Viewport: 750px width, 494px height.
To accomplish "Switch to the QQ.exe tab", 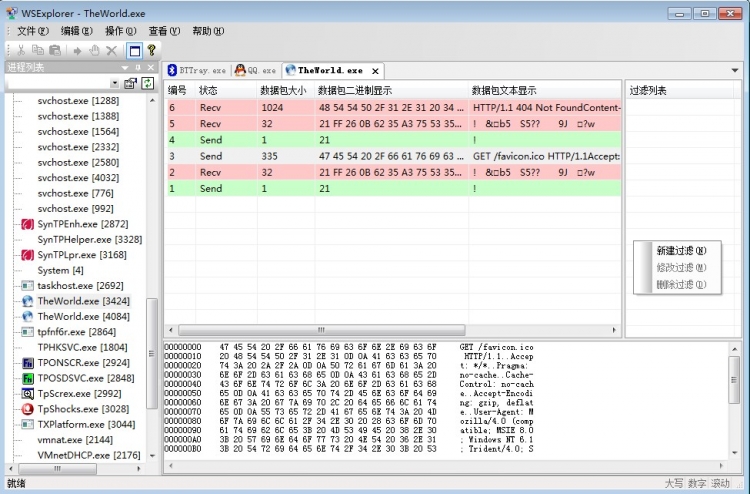I will click(x=256, y=71).
